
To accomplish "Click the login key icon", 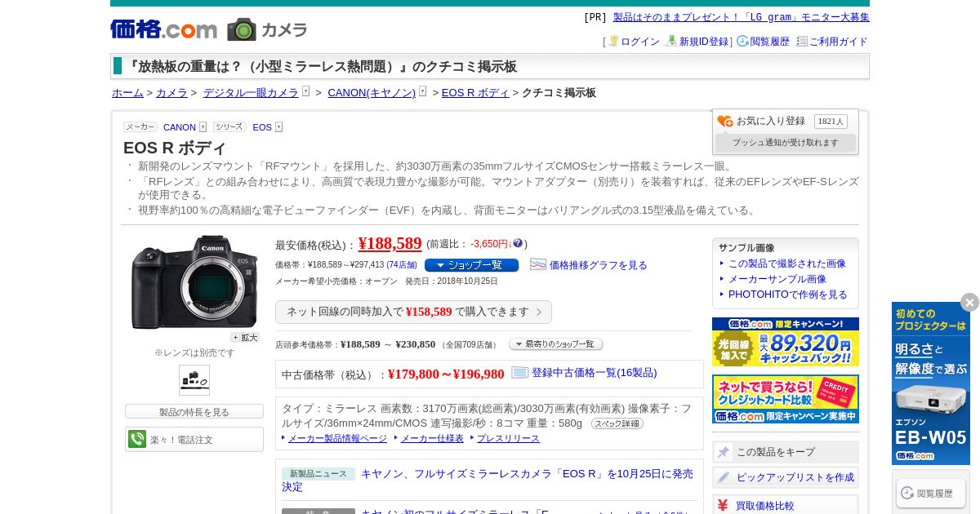I will [x=613, y=41].
